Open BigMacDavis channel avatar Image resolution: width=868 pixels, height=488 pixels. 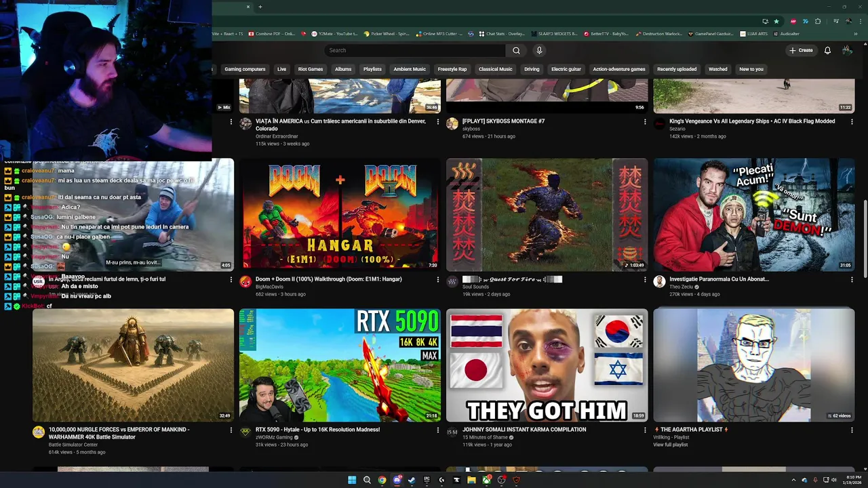click(x=245, y=282)
